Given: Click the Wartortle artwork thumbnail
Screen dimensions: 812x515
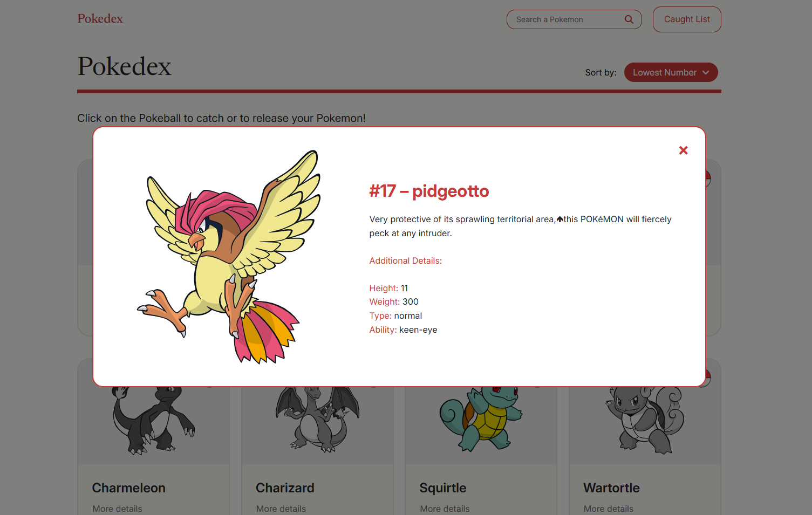Looking at the screenshot, I should 645,420.
